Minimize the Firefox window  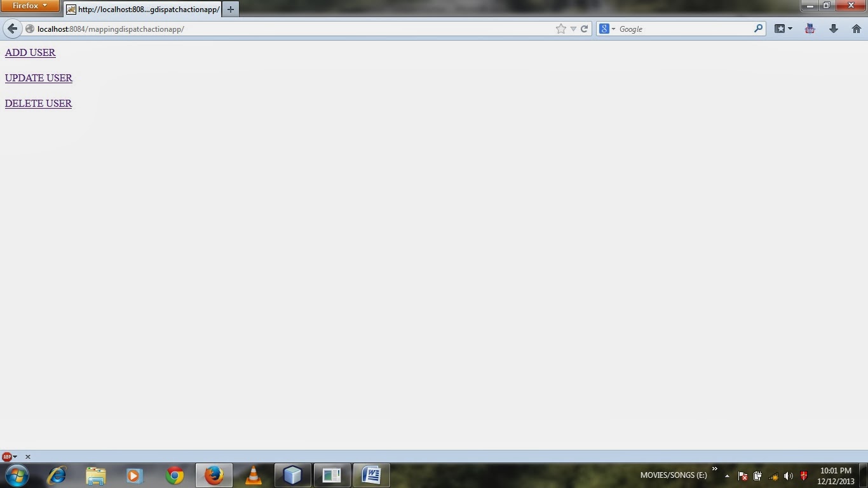tap(810, 6)
